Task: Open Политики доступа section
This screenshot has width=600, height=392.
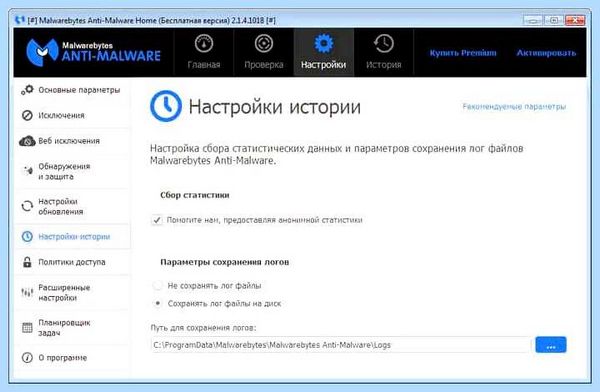Action: (x=73, y=262)
